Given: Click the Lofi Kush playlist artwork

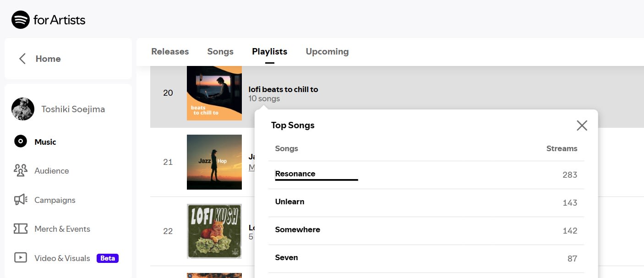Looking at the screenshot, I should pos(214,231).
